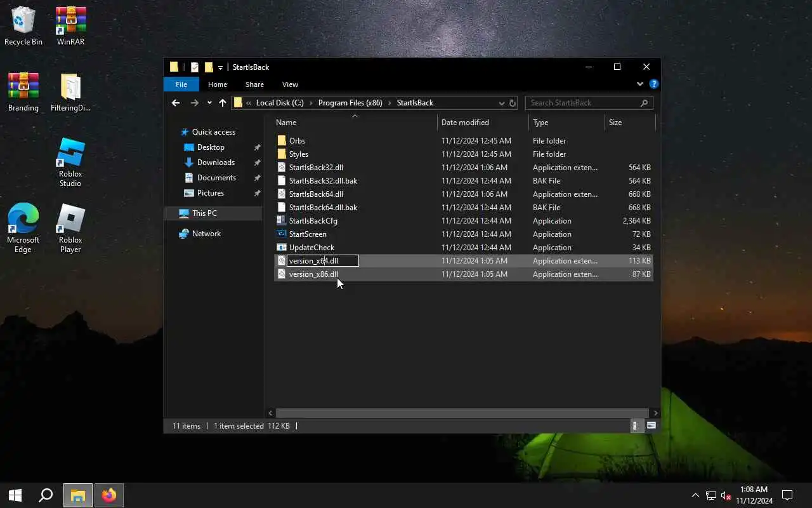
Task: Expand address bar history dropdown
Action: (501, 103)
